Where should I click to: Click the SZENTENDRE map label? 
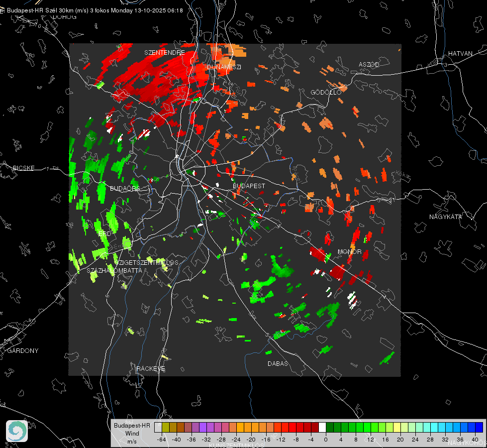click(x=165, y=53)
